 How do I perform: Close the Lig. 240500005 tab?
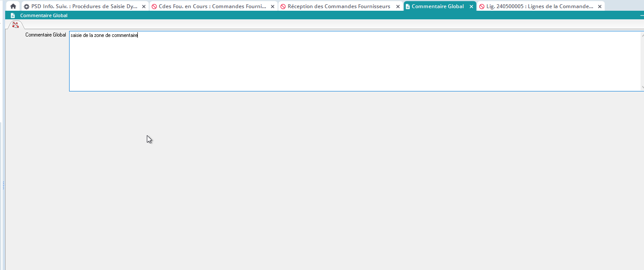coord(599,7)
